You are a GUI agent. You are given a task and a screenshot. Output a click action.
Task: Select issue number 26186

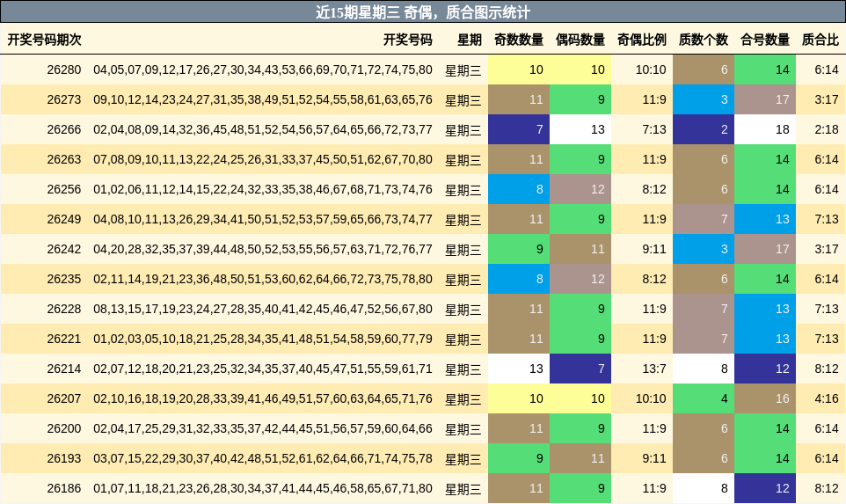tap(63, 488)
